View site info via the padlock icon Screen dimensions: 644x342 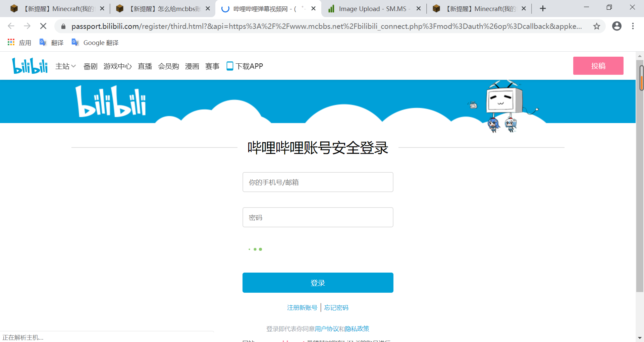click(63, 26)
